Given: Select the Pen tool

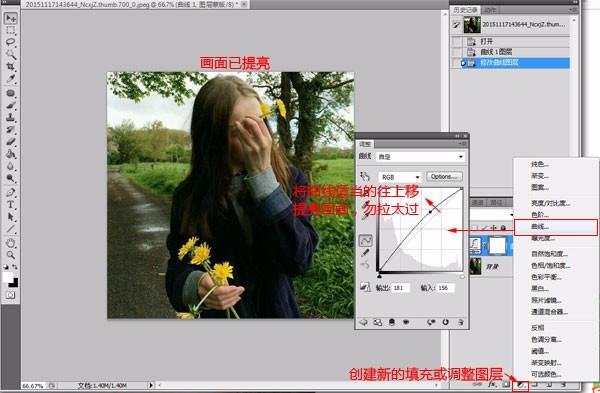Looking at the screenshot, I should click(11, 192).
